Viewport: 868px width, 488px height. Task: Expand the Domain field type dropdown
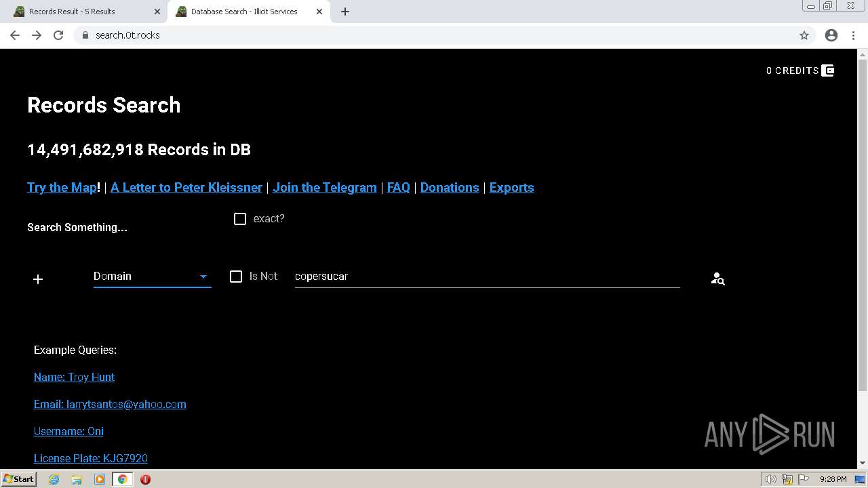[x=152, y=277]
